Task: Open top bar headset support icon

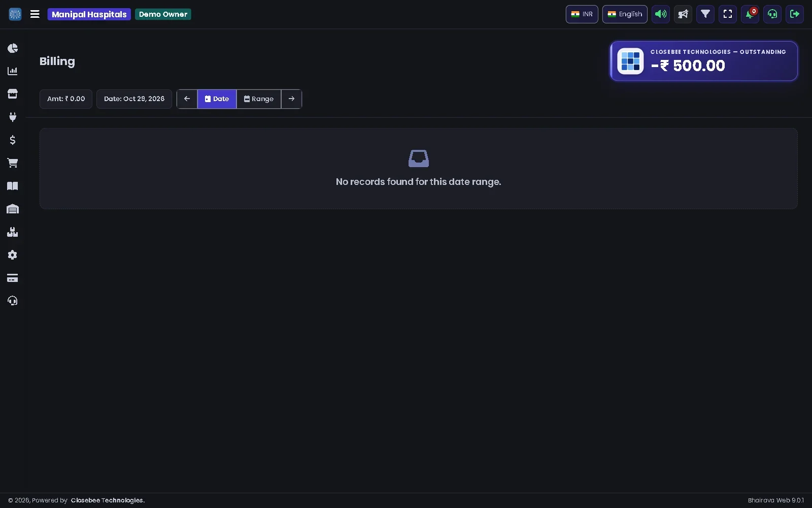Action: [772, 14]
